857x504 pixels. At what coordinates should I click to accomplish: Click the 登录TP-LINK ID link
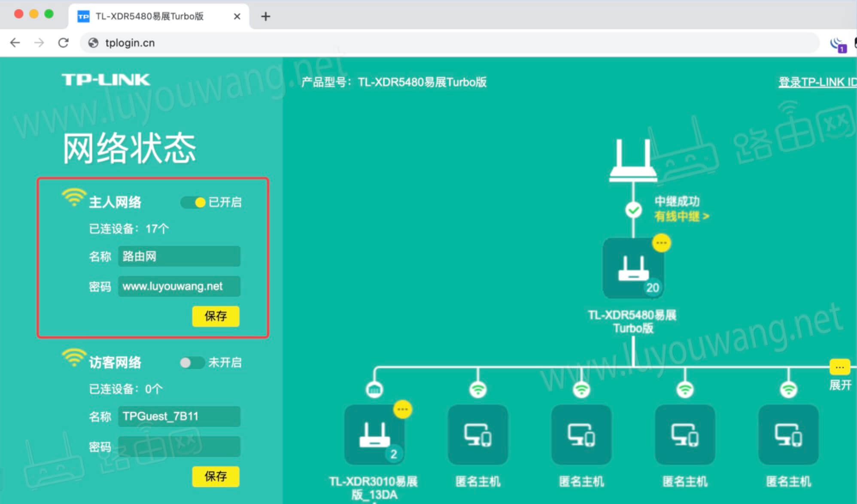coord(816,82)
